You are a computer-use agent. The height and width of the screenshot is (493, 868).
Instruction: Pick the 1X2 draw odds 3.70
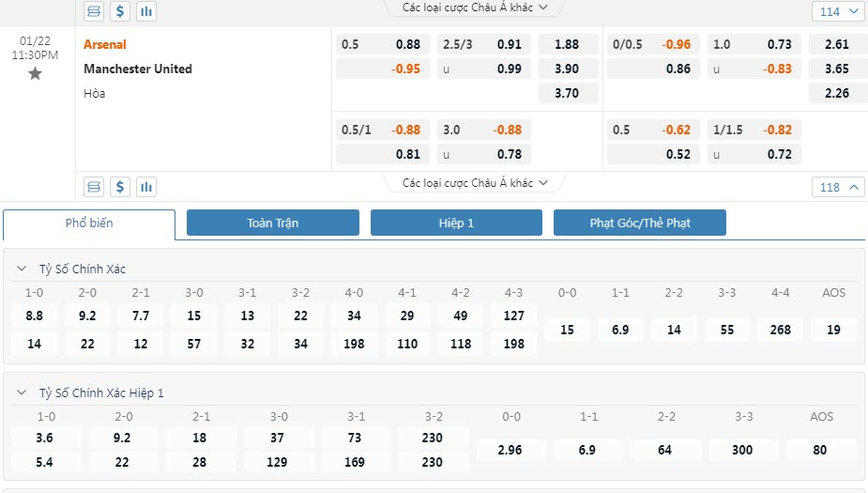pyautogui.click(x=567, y=93)
